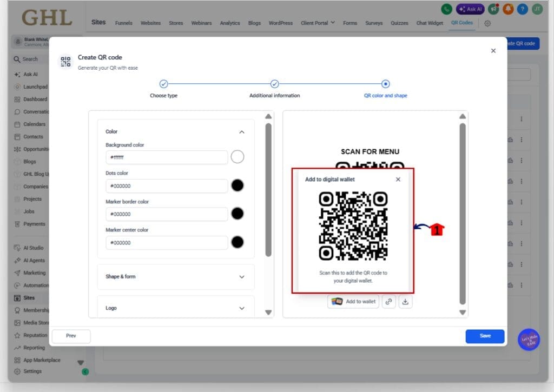Screen dimensions: 554x392
Task: Open the Dots color black swatch
Action: pos(238,185)
